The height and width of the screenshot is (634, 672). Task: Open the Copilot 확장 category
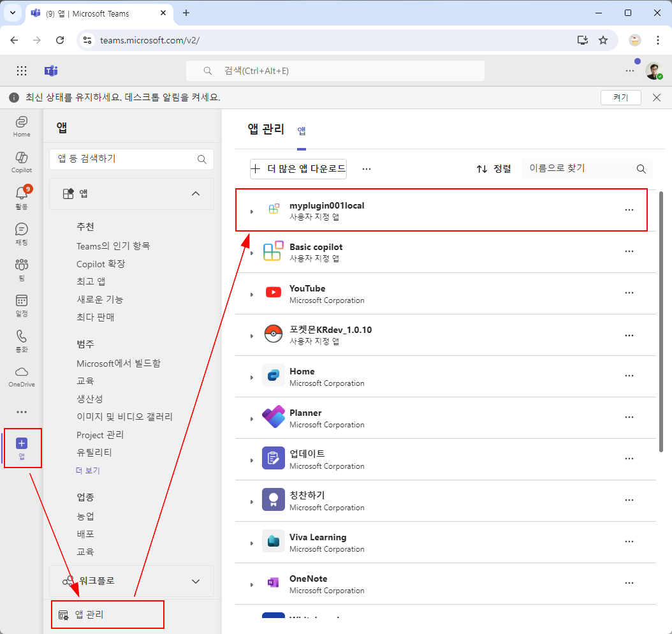tap(101, 264)
